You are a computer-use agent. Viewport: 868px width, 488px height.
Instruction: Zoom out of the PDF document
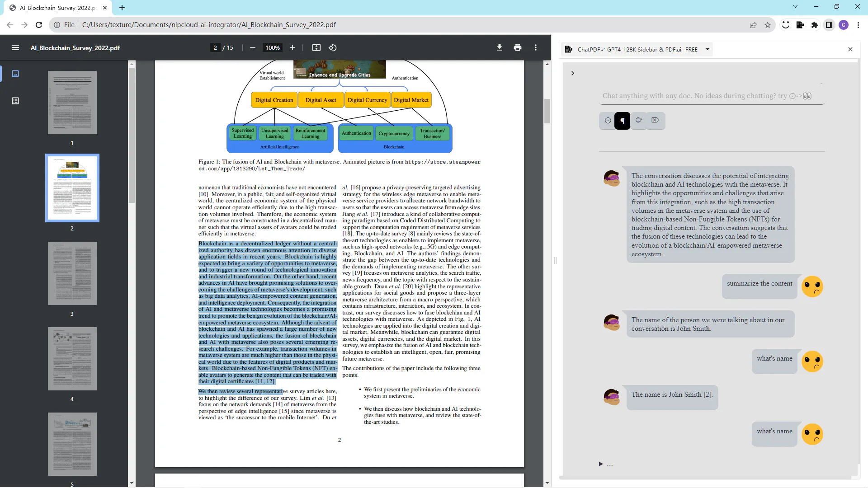pos(253,47)
